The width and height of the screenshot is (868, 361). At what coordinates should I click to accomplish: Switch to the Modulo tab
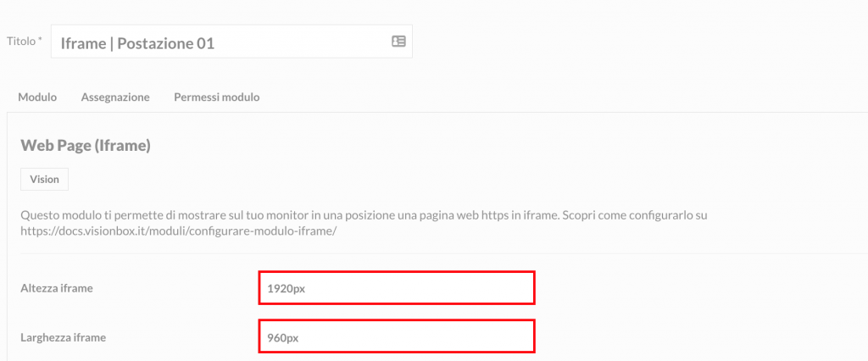(37, 97)
